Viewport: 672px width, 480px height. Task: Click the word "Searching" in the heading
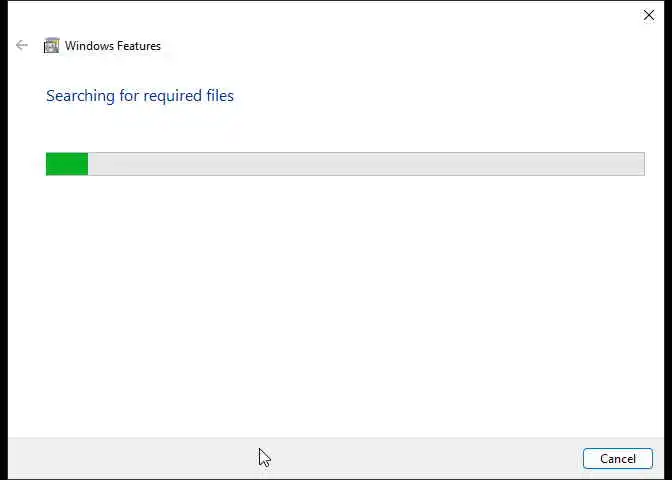tap(80, 96)
